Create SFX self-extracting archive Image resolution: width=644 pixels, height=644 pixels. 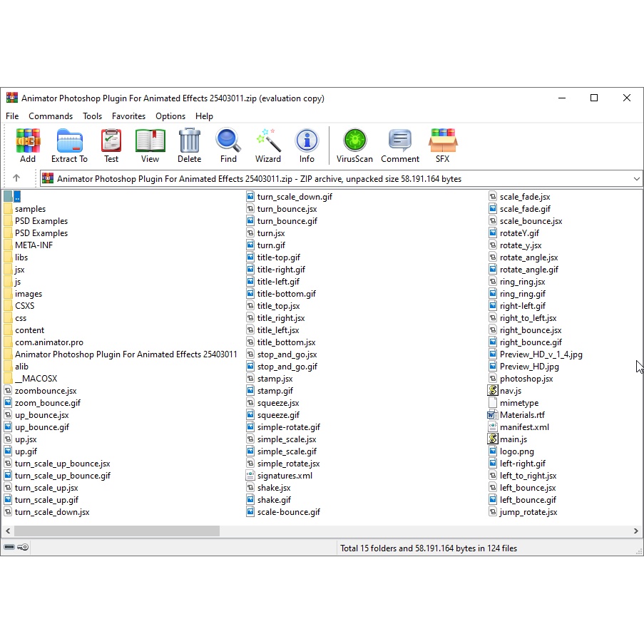click(442, 145)
